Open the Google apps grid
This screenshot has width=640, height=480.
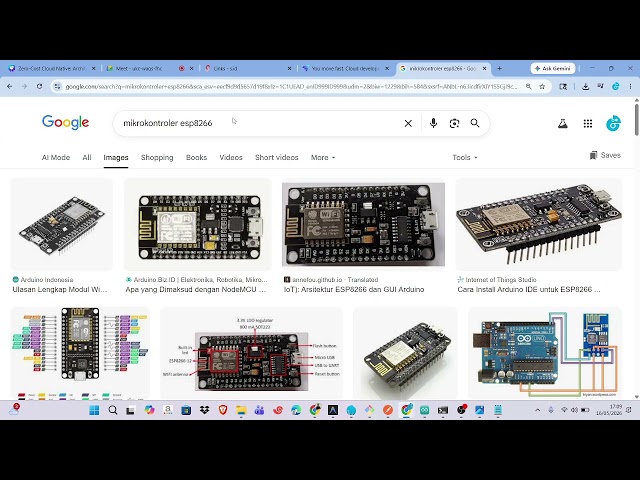click(x=588, y=123)
